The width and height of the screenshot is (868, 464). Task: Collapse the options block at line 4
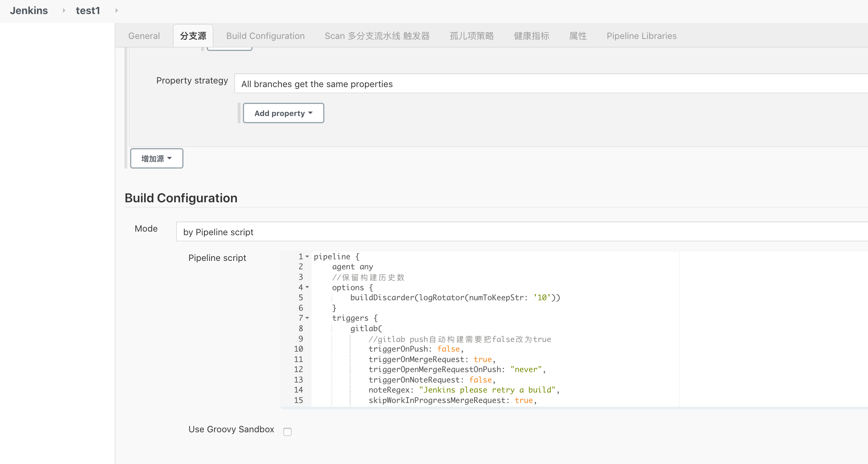tap(307, 287)
